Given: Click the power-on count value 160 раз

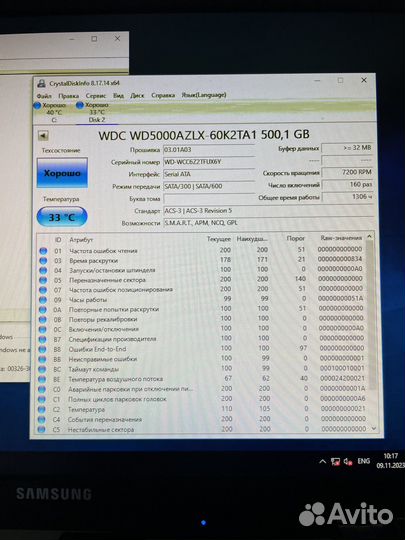Looking at the screenshot, I should 347,185.
